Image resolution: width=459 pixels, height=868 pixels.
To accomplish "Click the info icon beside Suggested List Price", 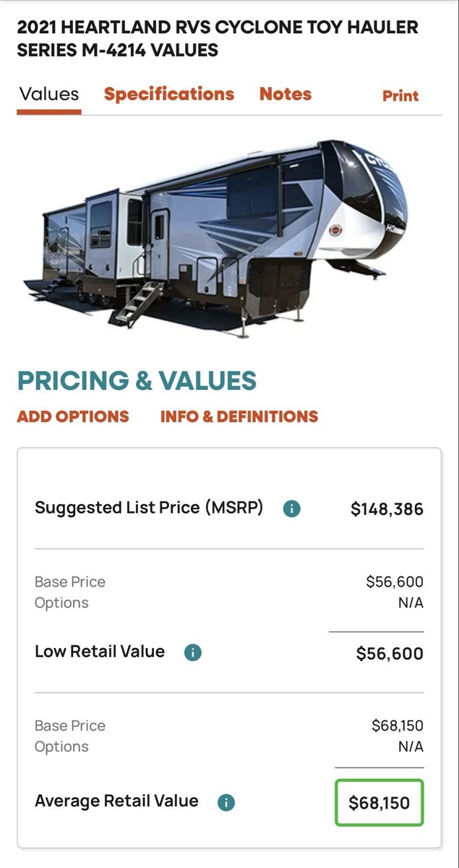I will coord(291,509).
